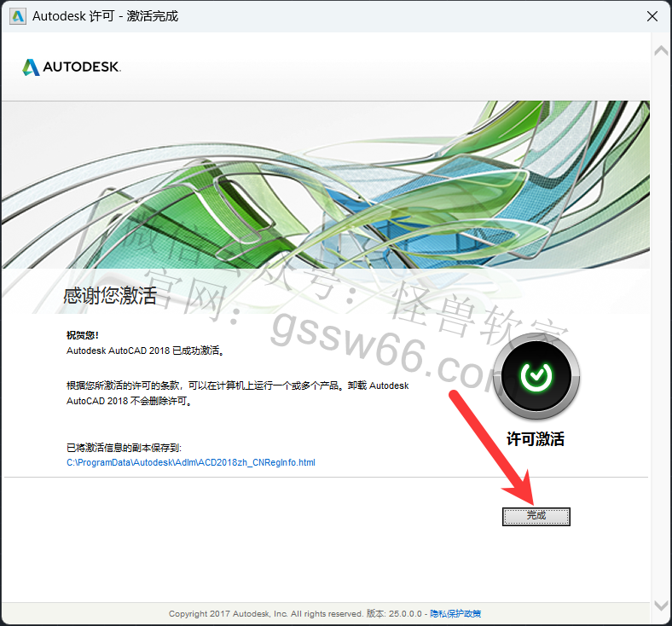Viewport: 672px width, 626px height.
Task: Click the version 25.0.0.0 text
Action: tap(396, 614)
